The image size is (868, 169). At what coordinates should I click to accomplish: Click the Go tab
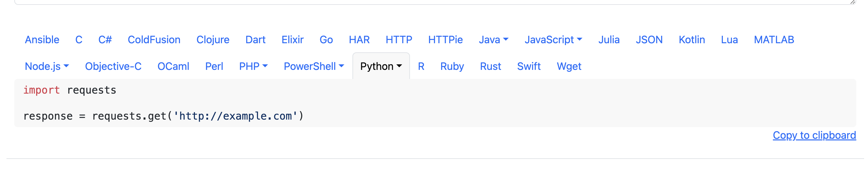point(326,40)
